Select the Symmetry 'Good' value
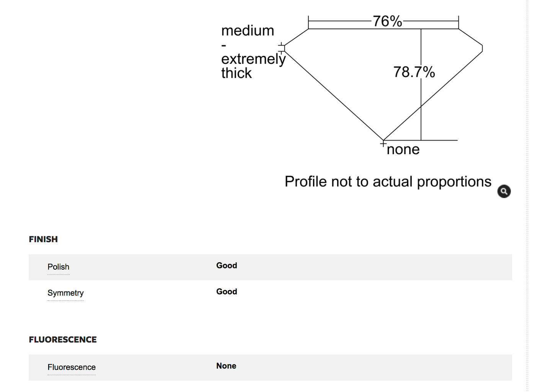Viewport: 553px width, 392px height. pyautogui.click(x=227, y=291)
